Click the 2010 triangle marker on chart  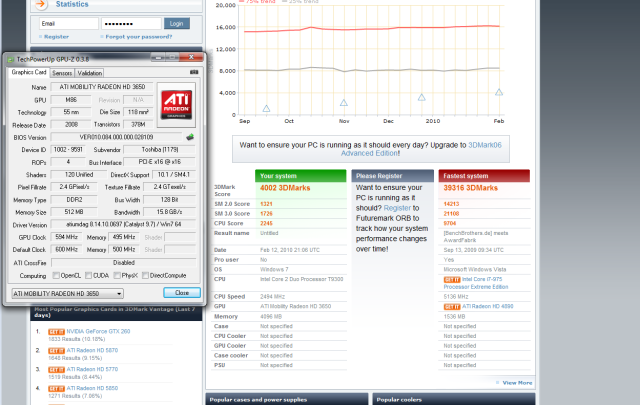coord(422,97)
